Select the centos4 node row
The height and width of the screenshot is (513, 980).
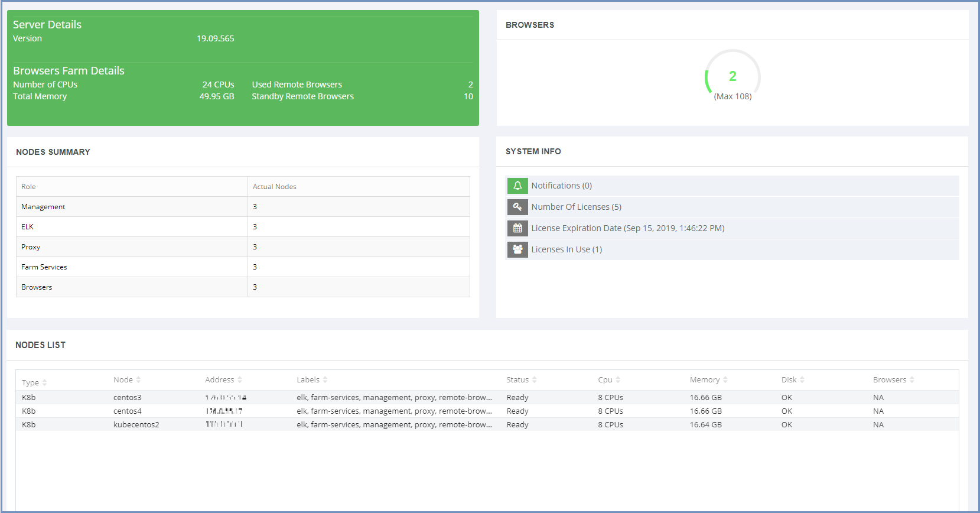tap(487, 411)
